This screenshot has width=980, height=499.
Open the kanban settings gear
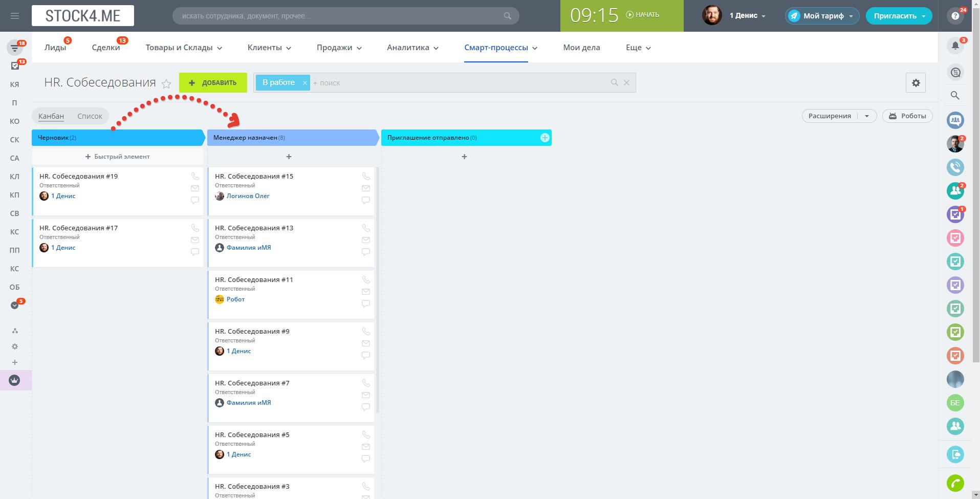[x=916, y=82]
